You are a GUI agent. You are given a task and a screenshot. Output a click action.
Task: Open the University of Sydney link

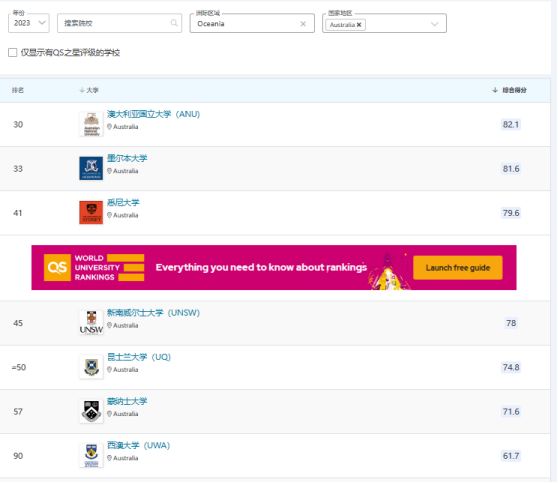(x=123, y=203)
